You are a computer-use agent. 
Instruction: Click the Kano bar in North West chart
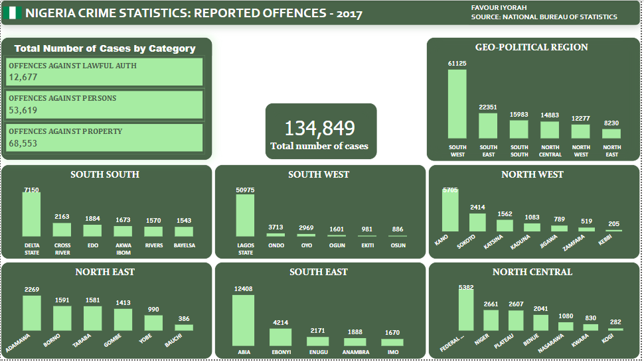[450, 210]
